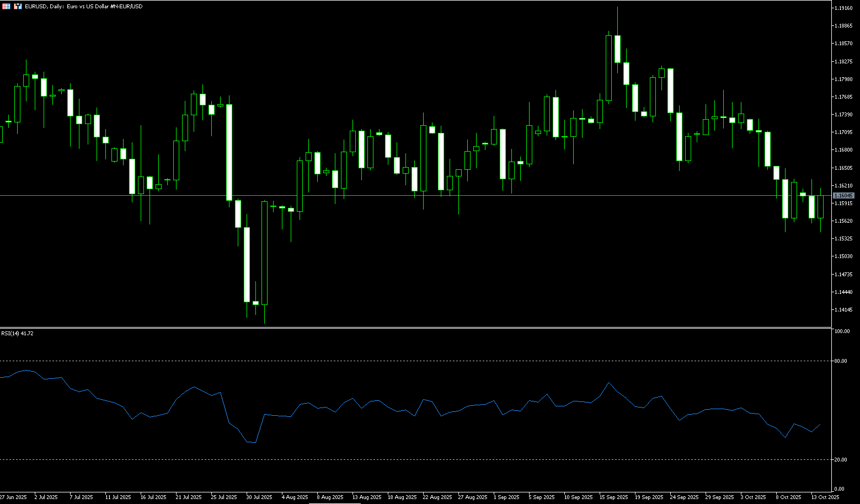Select the 5 Sep 2025 date on time axis
The image size is (860, 504).
coord(541,497)
